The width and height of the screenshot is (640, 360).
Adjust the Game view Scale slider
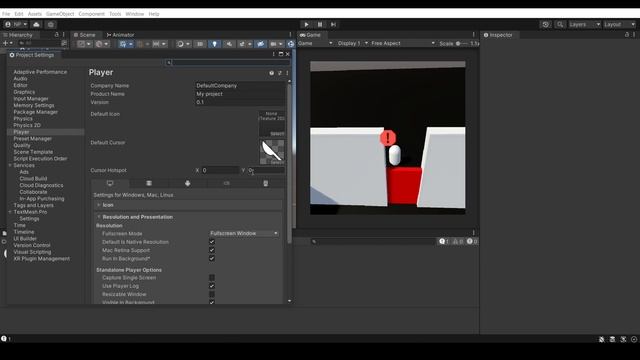462,43
